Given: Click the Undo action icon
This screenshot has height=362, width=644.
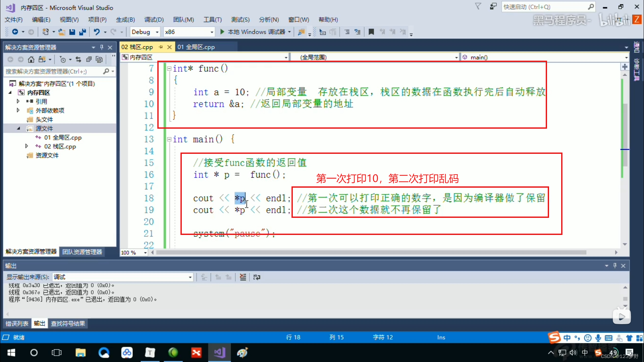Looking at the screenshot, I should [97, 32].
